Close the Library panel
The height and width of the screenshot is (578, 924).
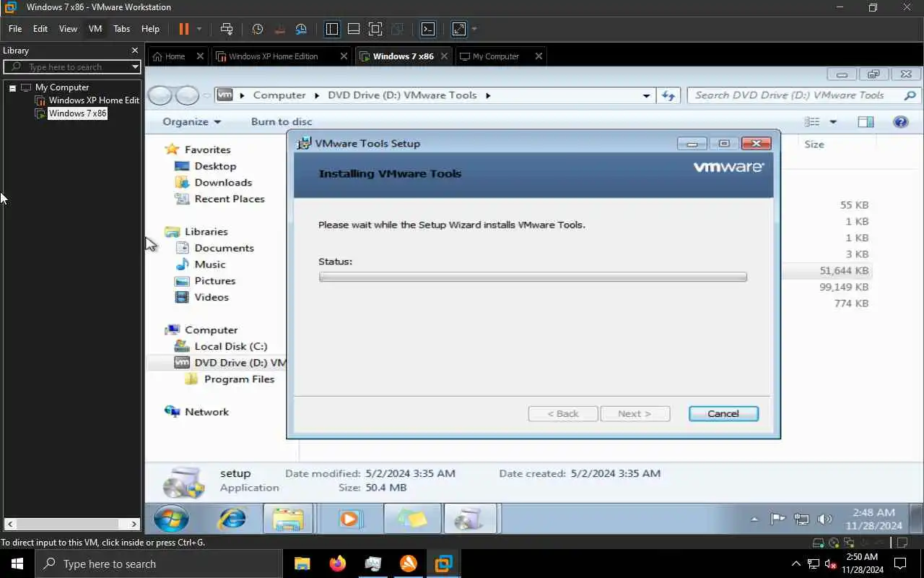pyautogui.click(x=134, y=51)
